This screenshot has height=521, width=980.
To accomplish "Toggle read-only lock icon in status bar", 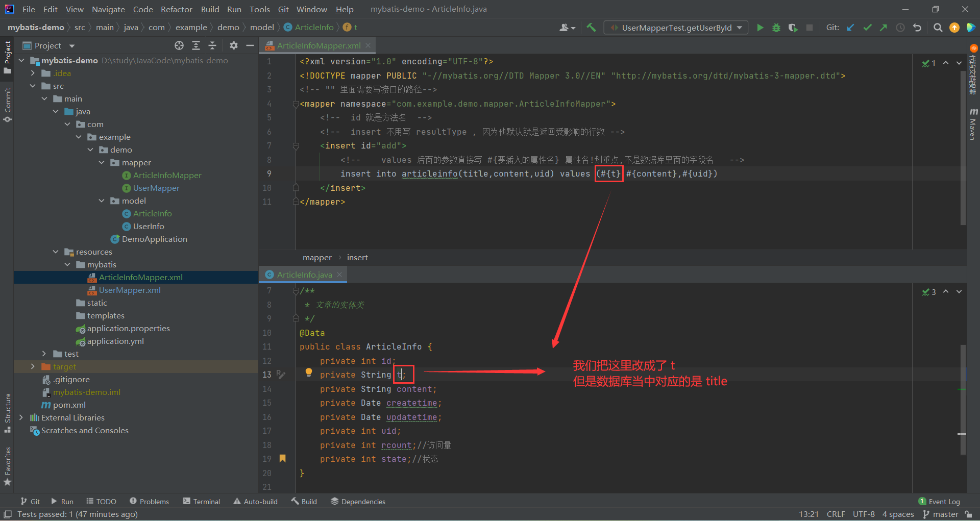I will (968, 514).
